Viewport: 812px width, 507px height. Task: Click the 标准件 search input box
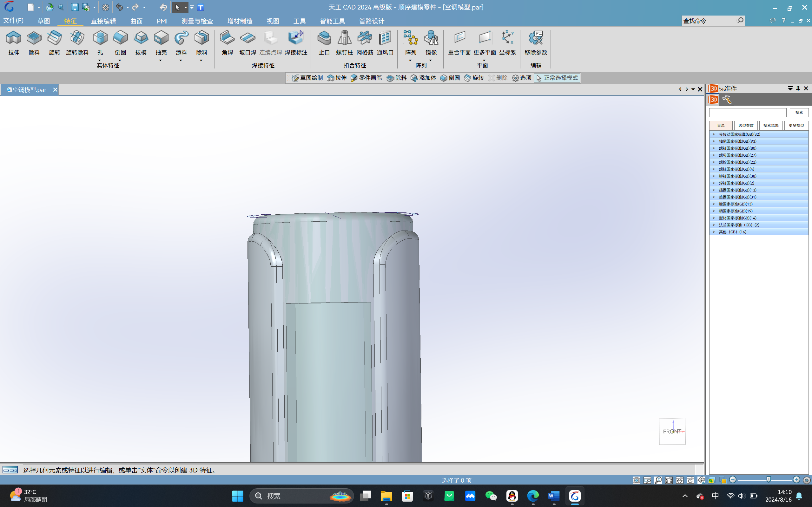pos(747,112)
